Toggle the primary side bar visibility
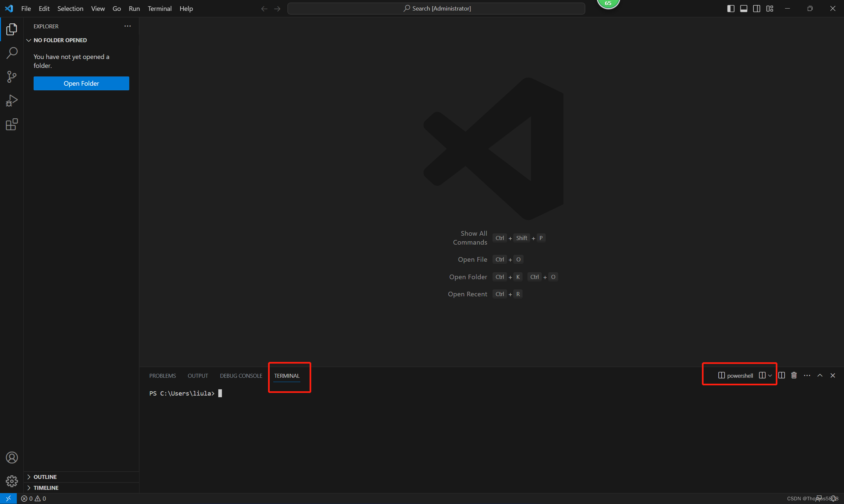The image size is (844, 504). click(x=731, y=9)
